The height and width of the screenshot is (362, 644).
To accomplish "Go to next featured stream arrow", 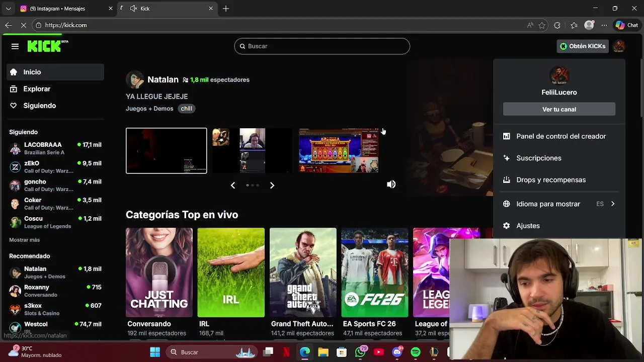I will pyautogui.click(x=272, y=186).
